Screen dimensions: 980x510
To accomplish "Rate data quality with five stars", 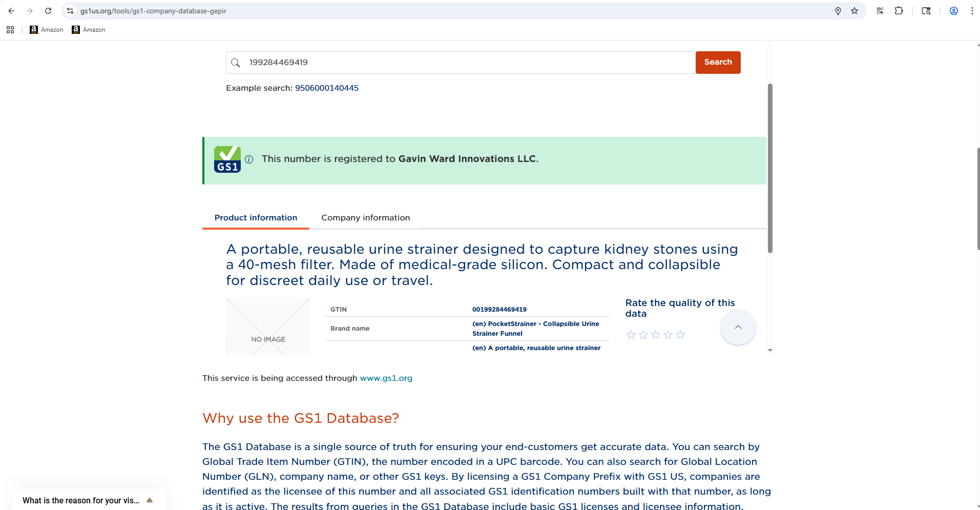I will point(680,335).
